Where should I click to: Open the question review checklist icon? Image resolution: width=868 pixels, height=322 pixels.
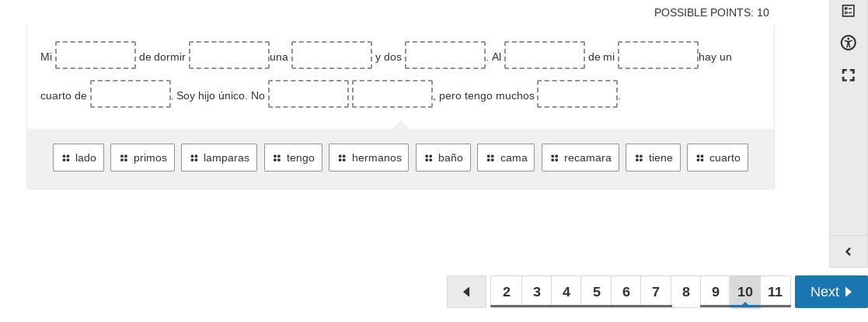848,11
